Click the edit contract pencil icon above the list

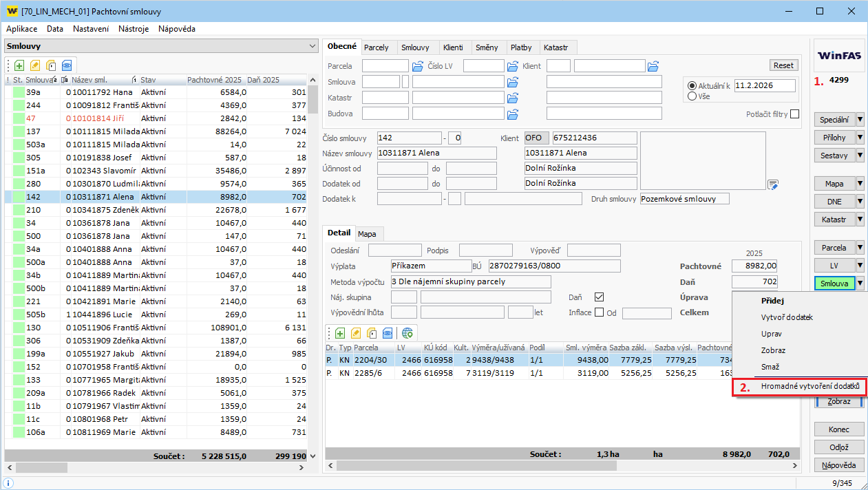[35, 65]
